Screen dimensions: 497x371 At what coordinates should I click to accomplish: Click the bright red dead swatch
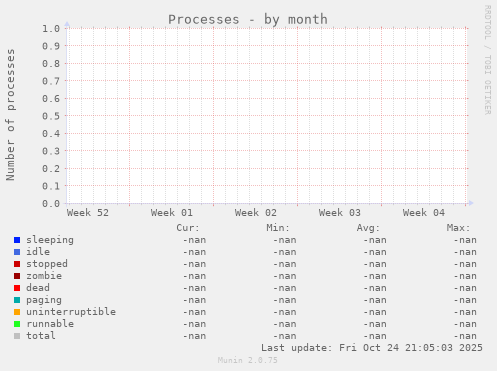pyautogui.click(x=17, y=288)
